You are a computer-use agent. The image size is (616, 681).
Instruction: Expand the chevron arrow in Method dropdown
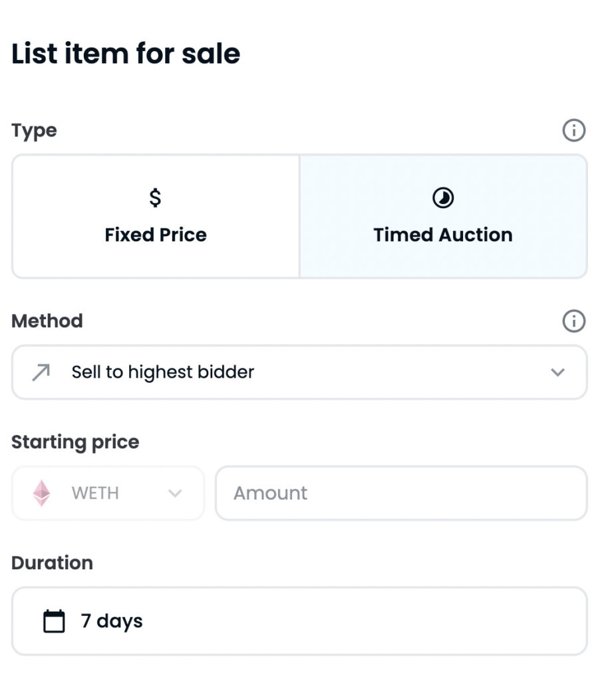[x=557, y=372]
